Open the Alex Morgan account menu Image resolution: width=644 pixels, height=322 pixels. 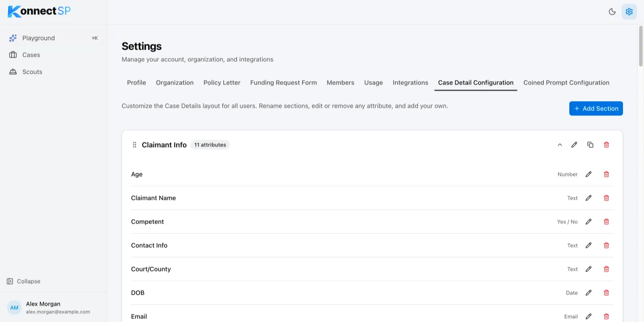pos(53,307)
